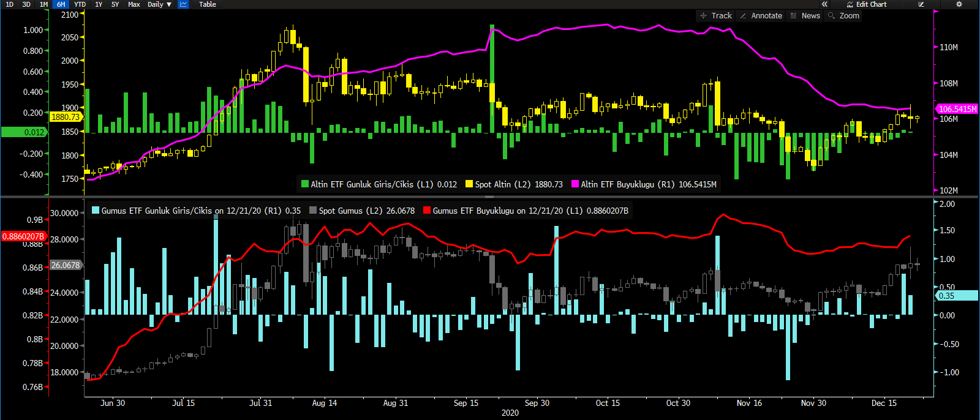Set chart range to 1Y
Screen dimensions: 980x420
(99, 4)
